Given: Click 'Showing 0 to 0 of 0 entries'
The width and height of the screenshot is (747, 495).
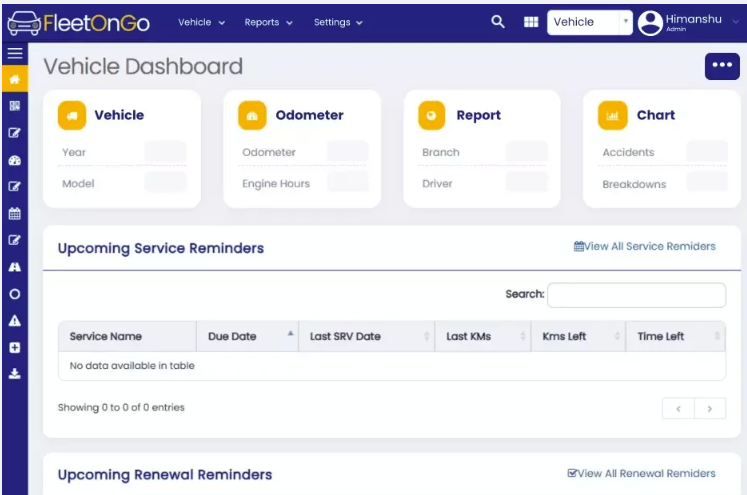Looking at the screenshot, I should 121,408.
